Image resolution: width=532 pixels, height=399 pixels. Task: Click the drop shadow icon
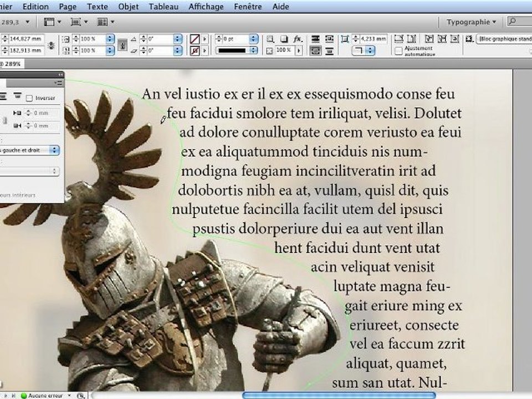click(284, 39)
